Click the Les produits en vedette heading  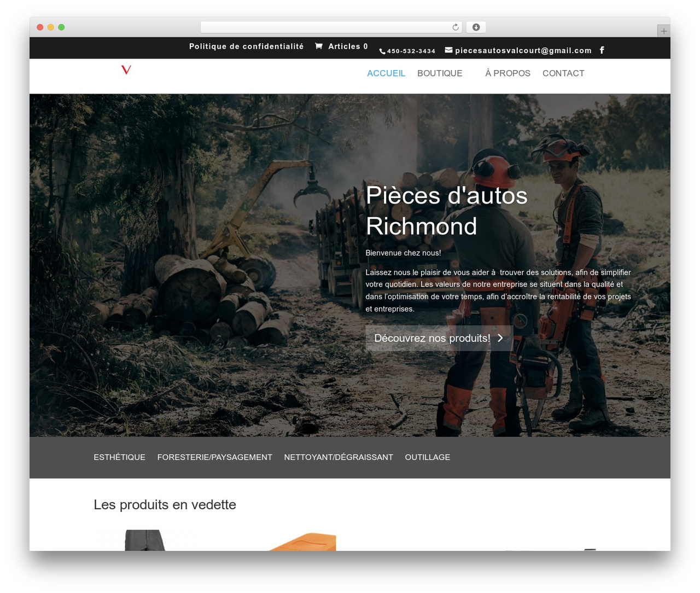tap(165, 504)
